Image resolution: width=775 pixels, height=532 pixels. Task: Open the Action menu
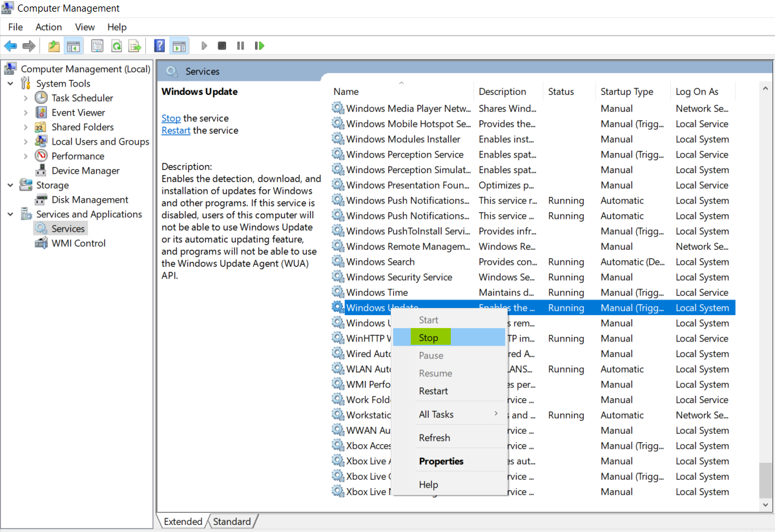[x=48, y=27]
